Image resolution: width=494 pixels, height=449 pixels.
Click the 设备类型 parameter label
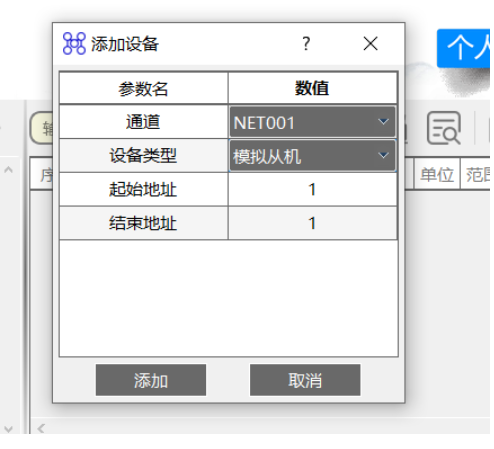143,156
